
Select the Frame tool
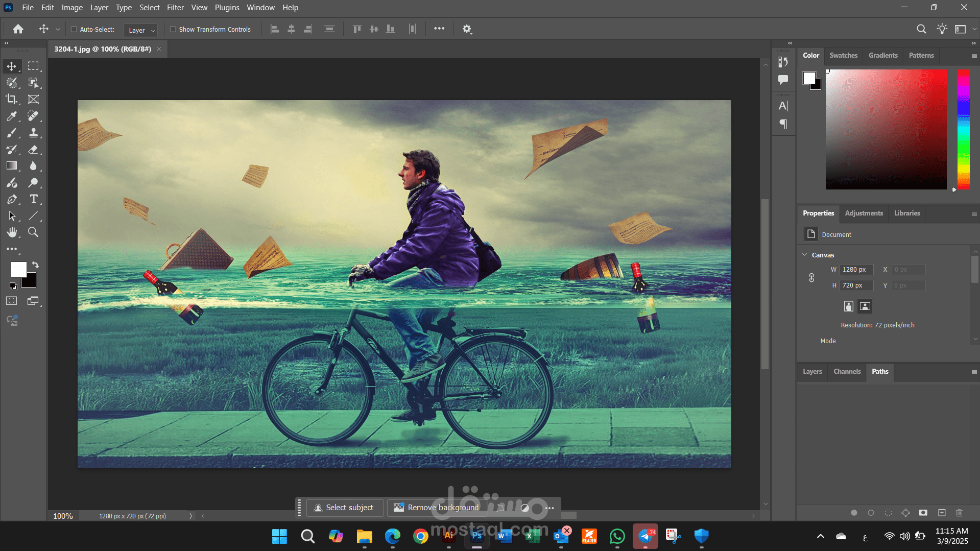pyautogui.click(x=33, y=99)
